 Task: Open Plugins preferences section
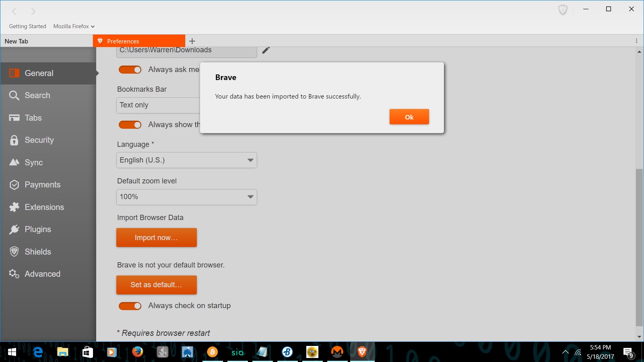48,229
